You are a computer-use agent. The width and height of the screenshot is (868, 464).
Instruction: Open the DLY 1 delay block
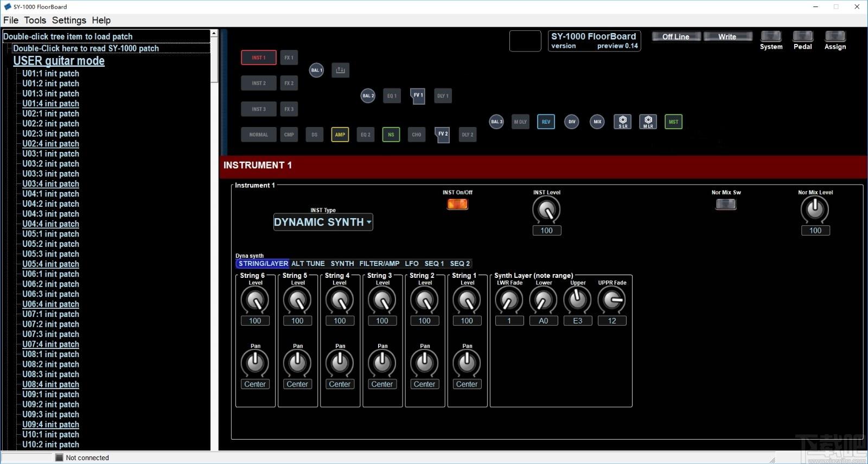click(443, 96)
